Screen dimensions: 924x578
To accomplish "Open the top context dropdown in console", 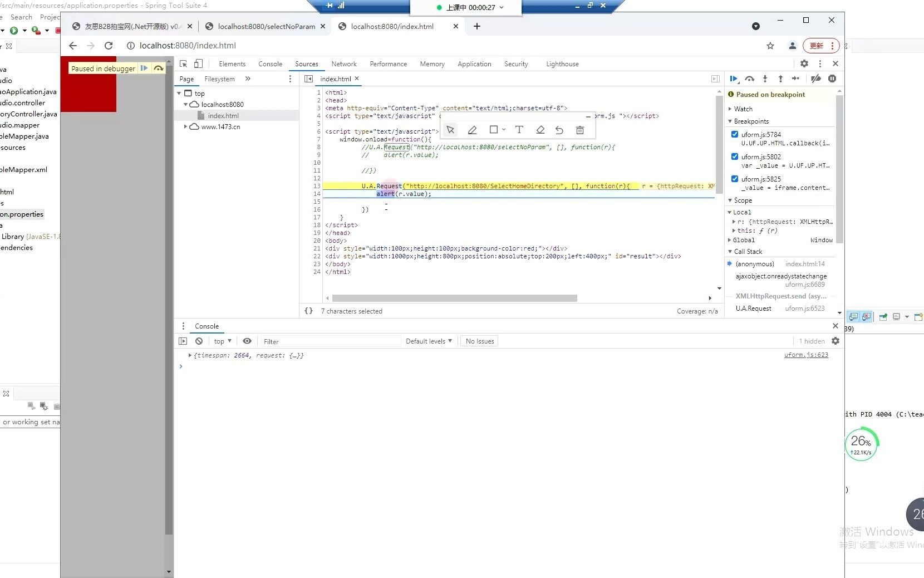I will click(223, 341).
